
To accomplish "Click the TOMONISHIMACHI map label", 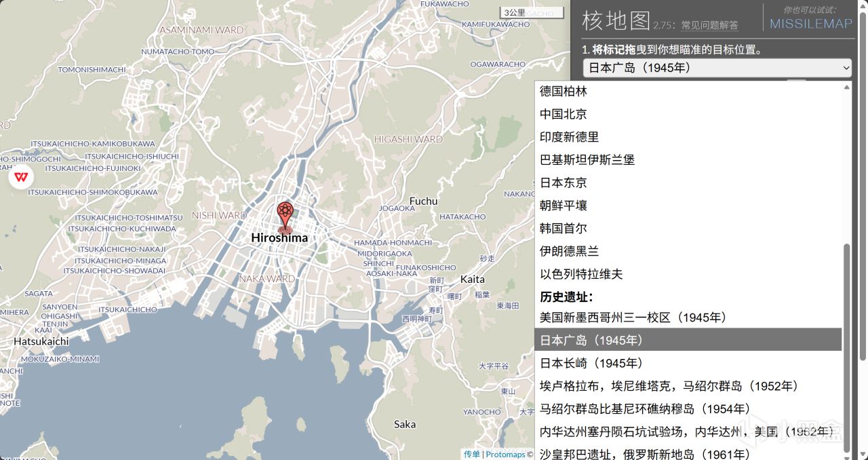I will click(x=92, y=70).
